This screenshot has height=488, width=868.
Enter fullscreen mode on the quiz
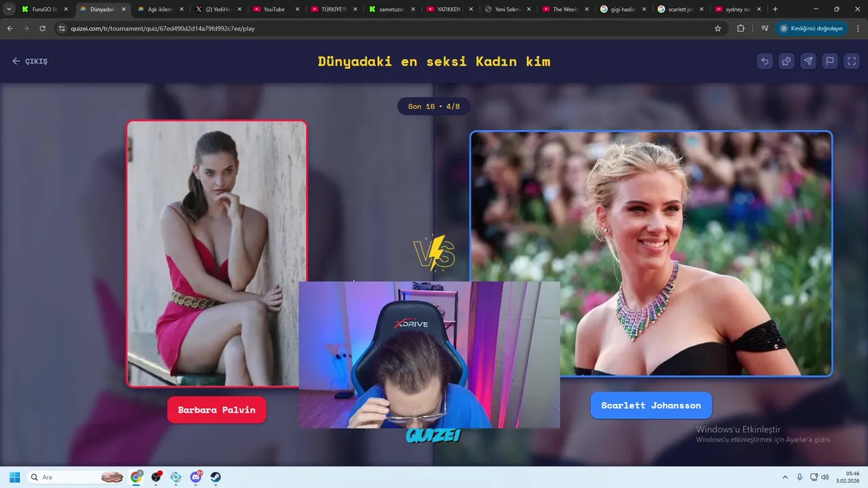point(852,61)
